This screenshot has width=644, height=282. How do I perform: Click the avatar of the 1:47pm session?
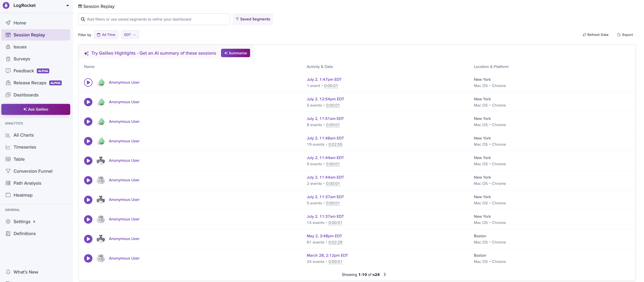[x=101, y=82]
